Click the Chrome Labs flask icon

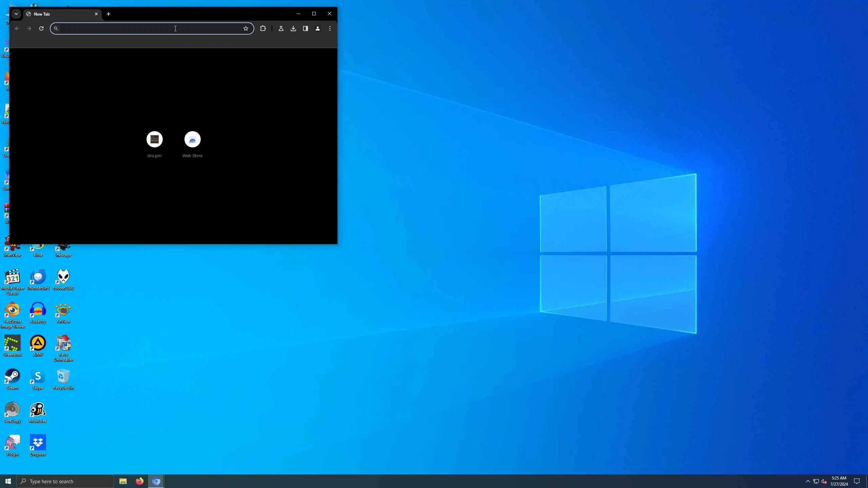click(281, 28)
